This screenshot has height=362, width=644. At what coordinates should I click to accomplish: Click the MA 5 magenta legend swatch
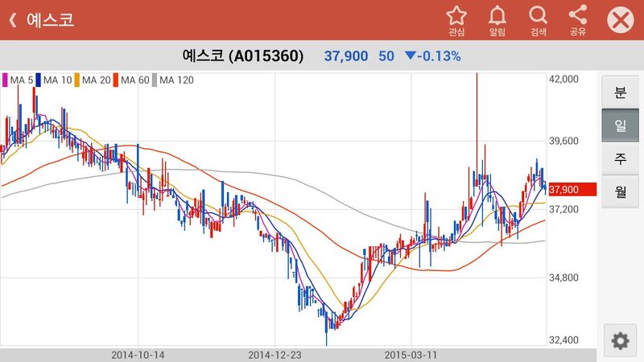point(6,80)
